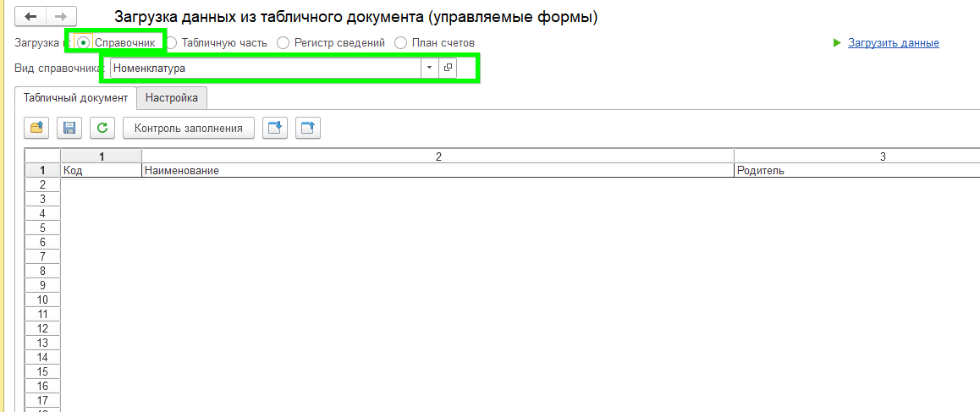Expand the Вид справочника dropdown arrow
This screenshot has width=980, height=412.
coord(429,68)
